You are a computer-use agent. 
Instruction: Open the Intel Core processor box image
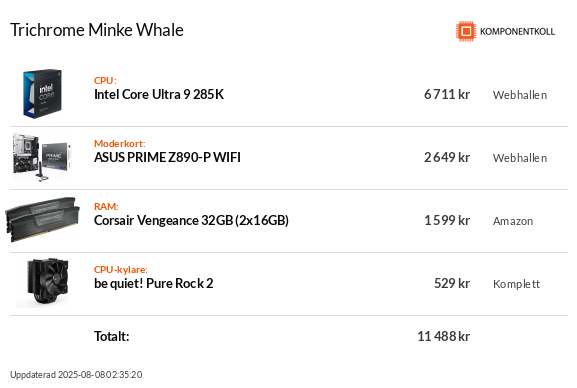point(42,94)
